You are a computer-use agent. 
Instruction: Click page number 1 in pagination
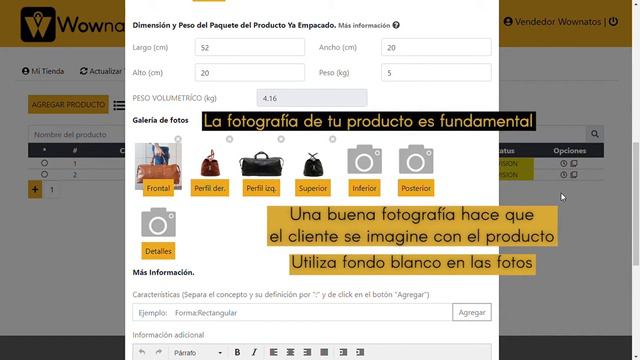(52, 189)
